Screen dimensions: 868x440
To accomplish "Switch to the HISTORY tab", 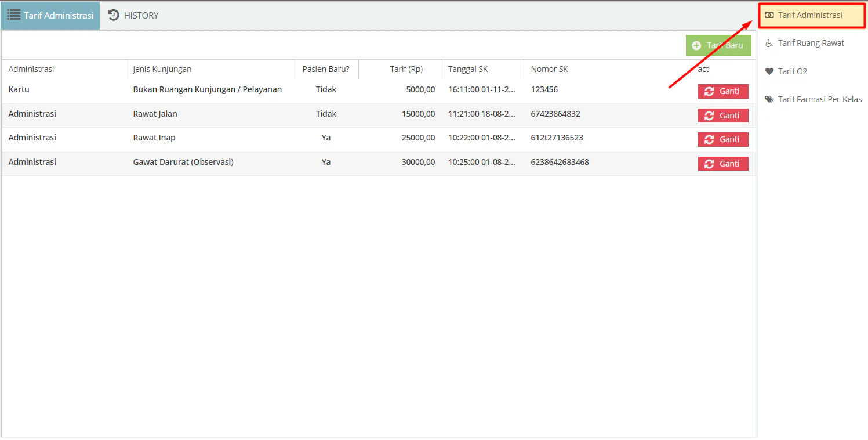I will pos(133,16).
